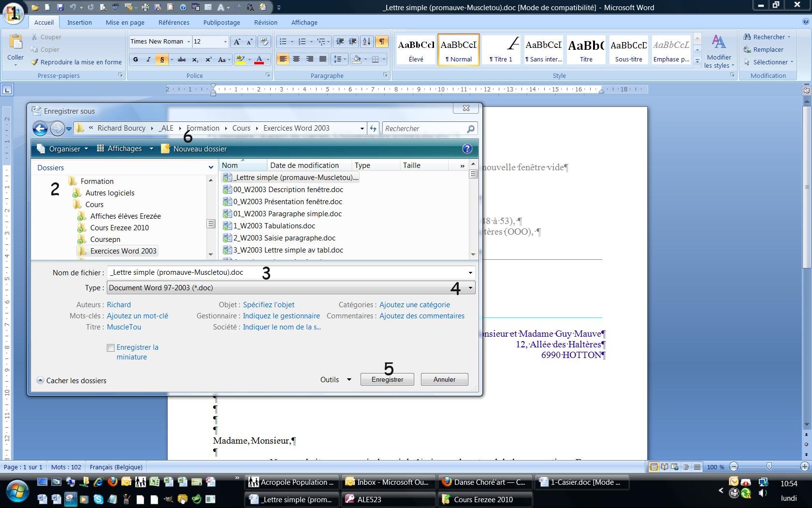Viewport: 812px width, 508px height.
Task: Collapse the Dossiers pane chevron
Action: (211, 167)
